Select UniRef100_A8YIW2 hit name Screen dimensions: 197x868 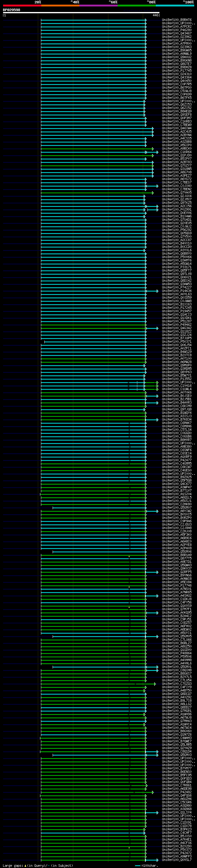coord(177,511)
